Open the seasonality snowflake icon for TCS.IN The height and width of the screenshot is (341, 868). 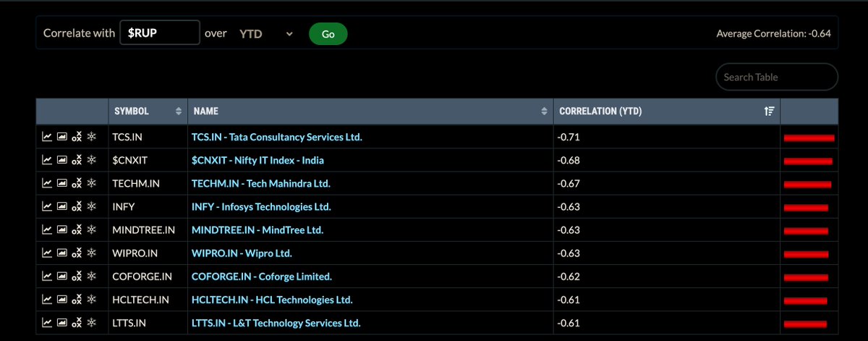91,137
